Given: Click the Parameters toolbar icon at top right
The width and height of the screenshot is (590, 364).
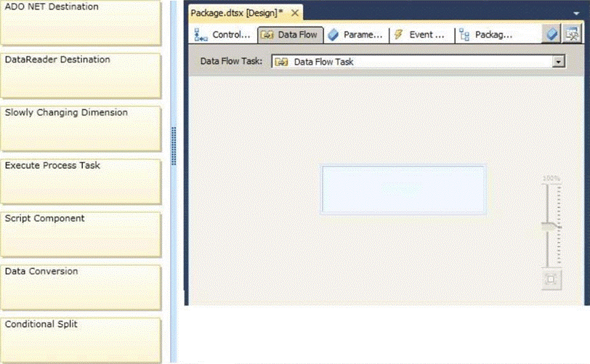Looking at the screenshot, I should [551, 34].
